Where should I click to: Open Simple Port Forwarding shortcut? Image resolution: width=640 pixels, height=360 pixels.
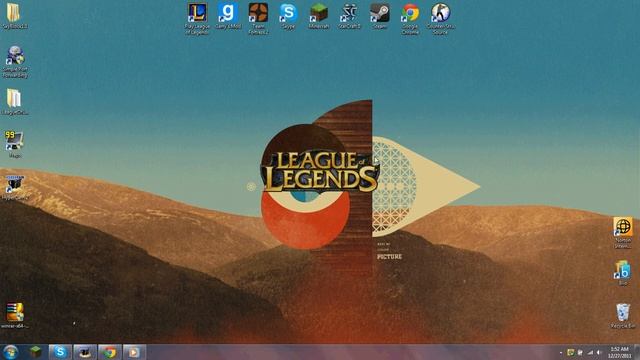click(16, 61)
